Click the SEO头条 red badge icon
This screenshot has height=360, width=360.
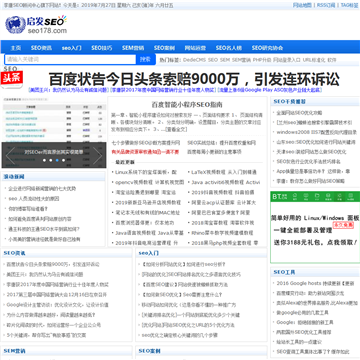11,77
